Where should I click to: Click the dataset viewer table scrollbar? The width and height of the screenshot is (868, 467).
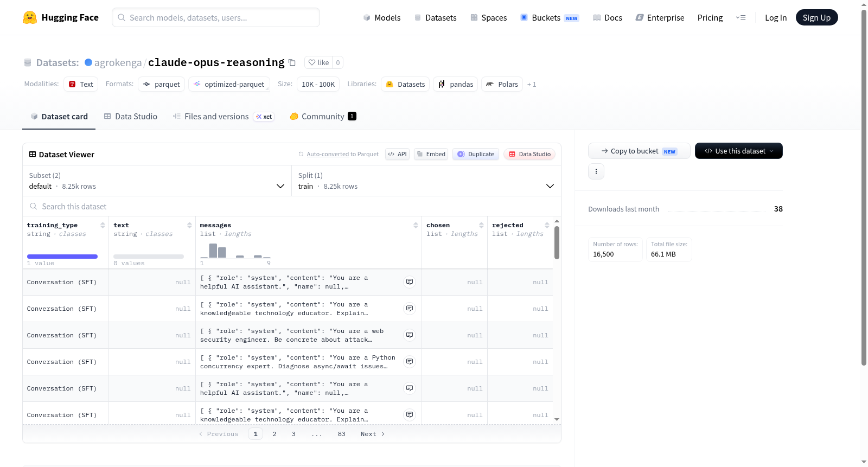tap(557, 242)
